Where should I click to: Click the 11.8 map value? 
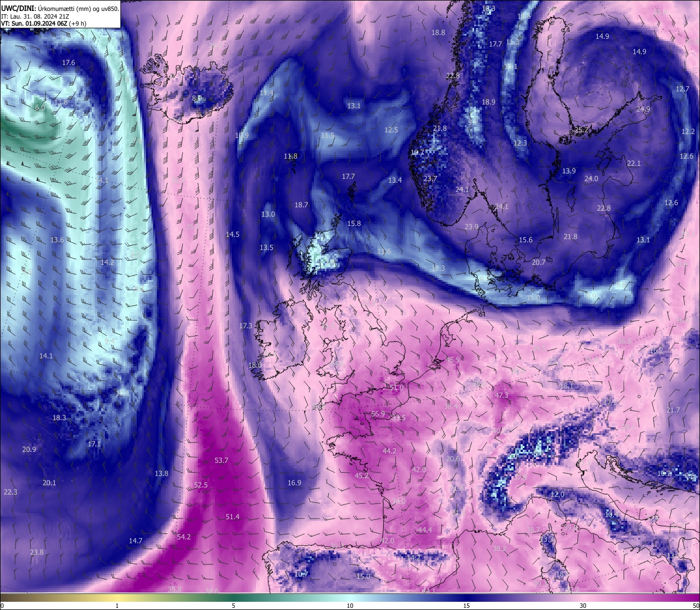click(290, 156)
